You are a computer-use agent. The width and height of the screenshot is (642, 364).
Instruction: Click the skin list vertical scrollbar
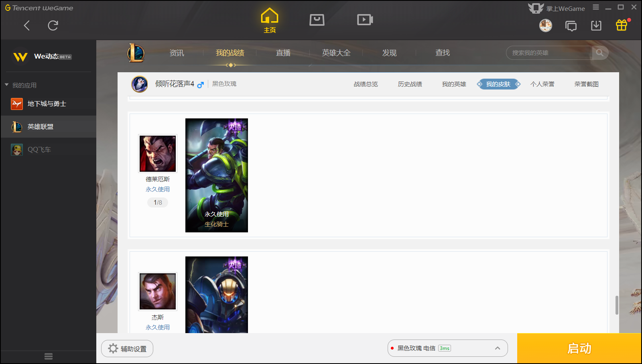pos(617,305)
